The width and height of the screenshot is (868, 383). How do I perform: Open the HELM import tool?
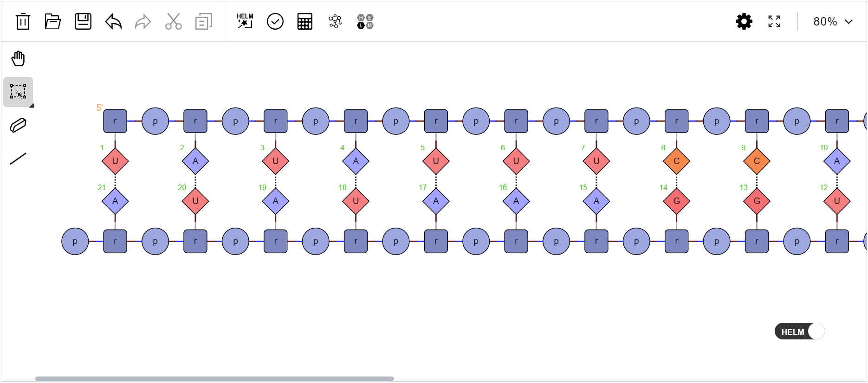[x=245, y=21]
